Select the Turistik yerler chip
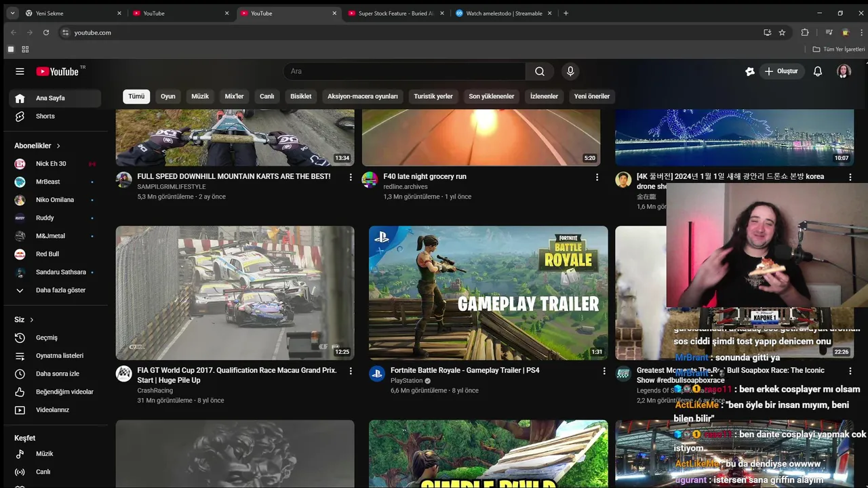This screenshot has width=868, height=488. click(x=433, y=96)
